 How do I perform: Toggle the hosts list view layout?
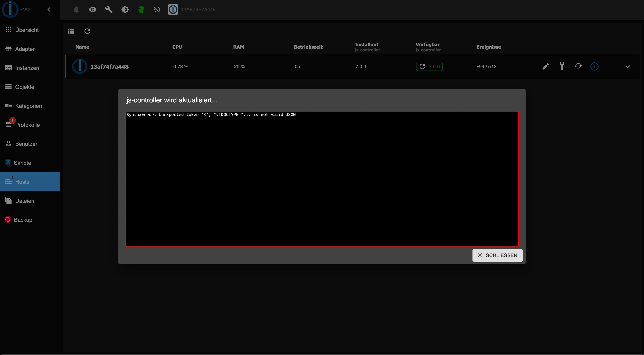point(71,31)
